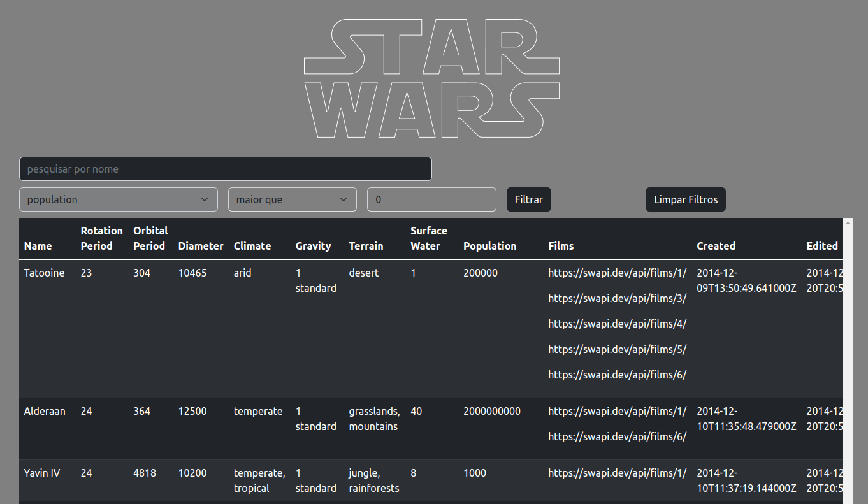Click the Rotation Period column header
868x504 pixels.
pos(102,238)
